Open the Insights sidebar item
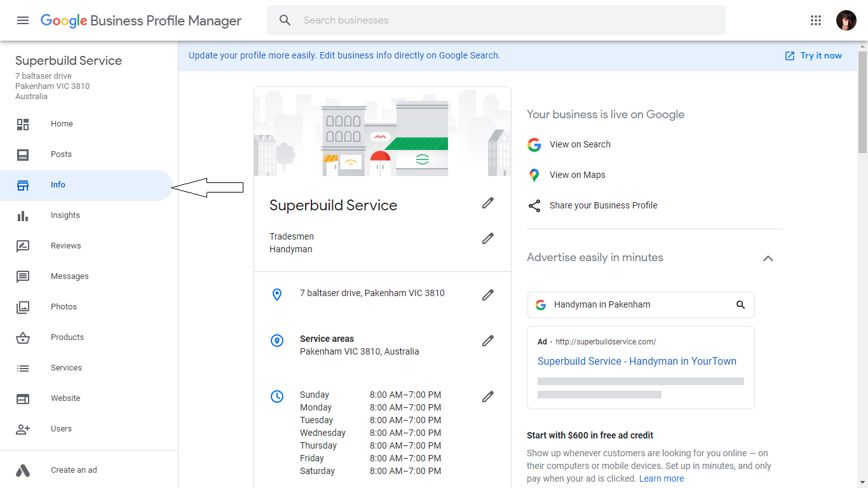The image size is (868, 488). point(65,215)
